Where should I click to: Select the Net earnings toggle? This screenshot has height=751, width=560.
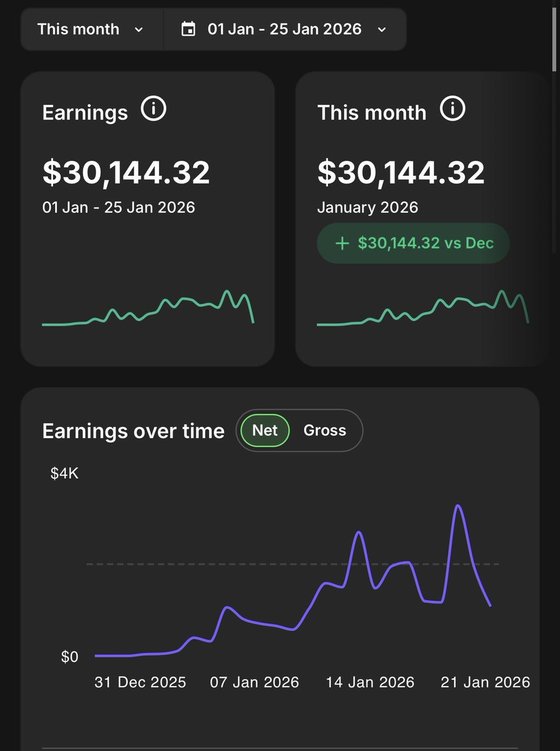(265, 431)
